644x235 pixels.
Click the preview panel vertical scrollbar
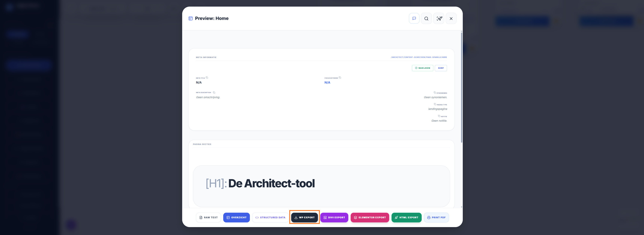pos(461,88)
